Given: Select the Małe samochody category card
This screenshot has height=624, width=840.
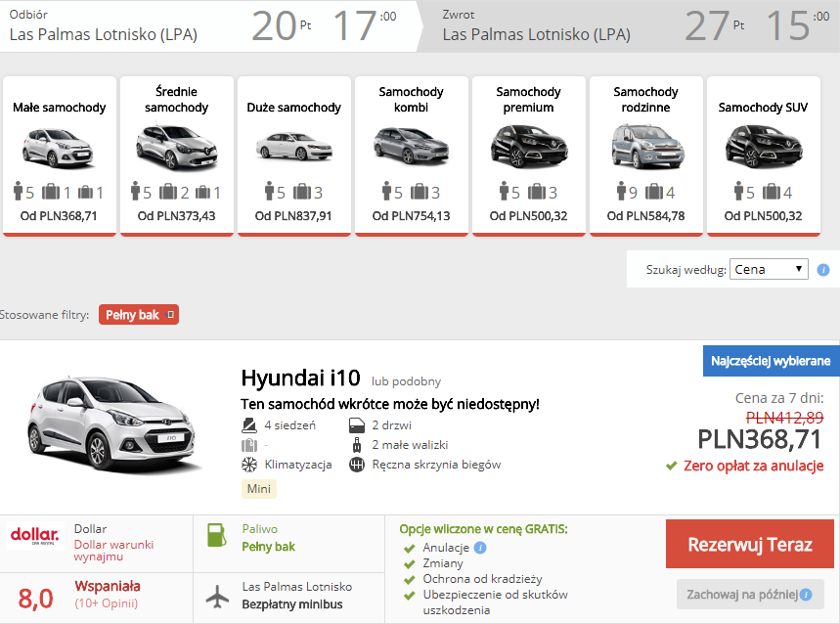Looking at the screenshot, I should pos(60,156).
